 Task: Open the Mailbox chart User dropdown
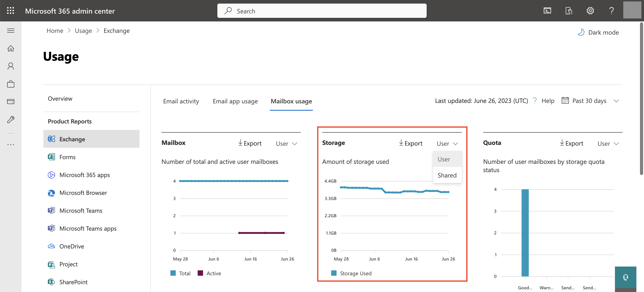[286, 143]
